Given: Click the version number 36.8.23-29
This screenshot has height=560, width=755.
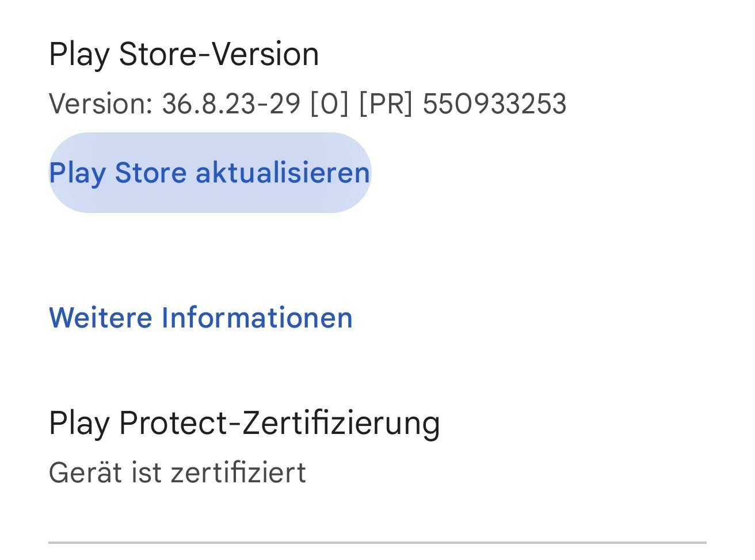Looking at the screenshot, I should pos(231,104).
